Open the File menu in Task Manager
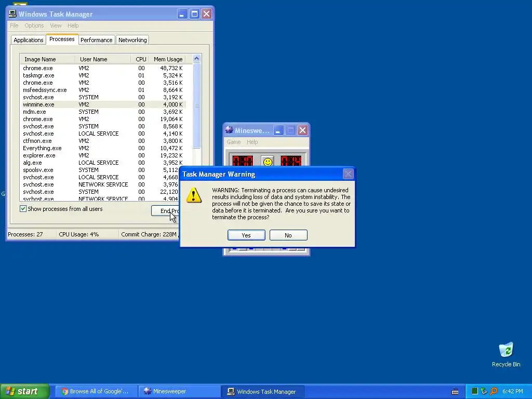This screenshot has width=532, height=399. tap(14, 25)
